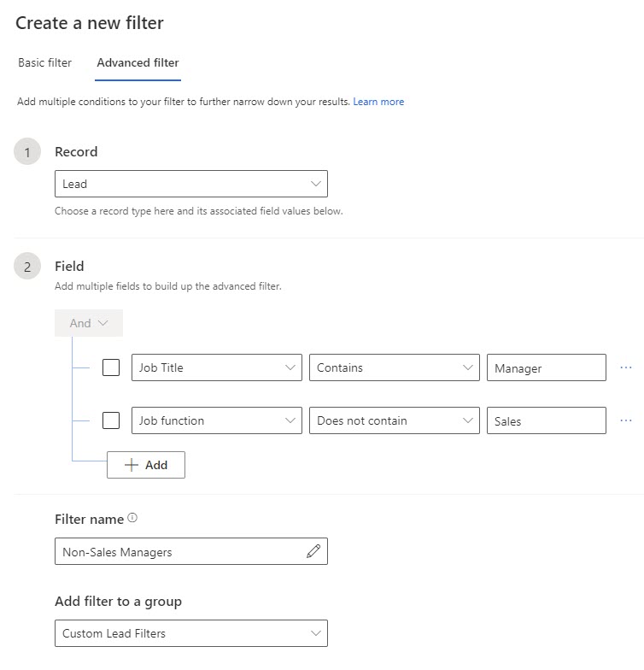
Task: Click the ellipsis icon for Job function row
Action: 625,420
